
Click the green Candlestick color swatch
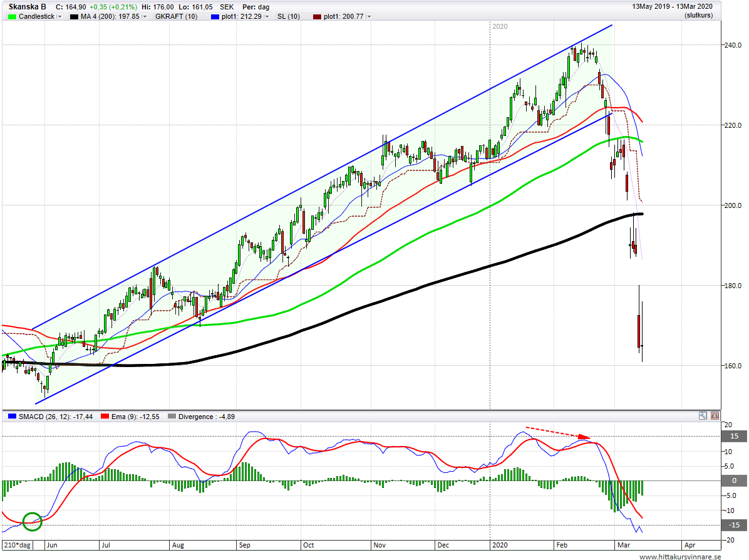click(x=13, y=17)
